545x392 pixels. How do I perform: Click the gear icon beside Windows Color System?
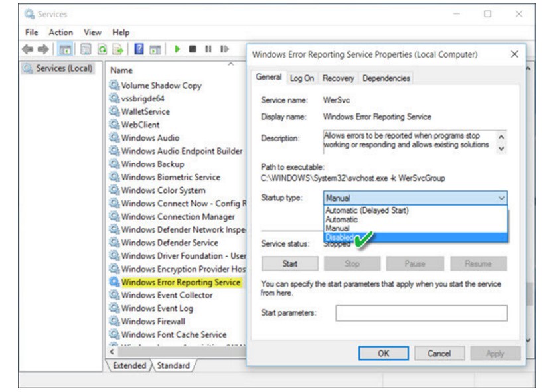click(114, 190)
